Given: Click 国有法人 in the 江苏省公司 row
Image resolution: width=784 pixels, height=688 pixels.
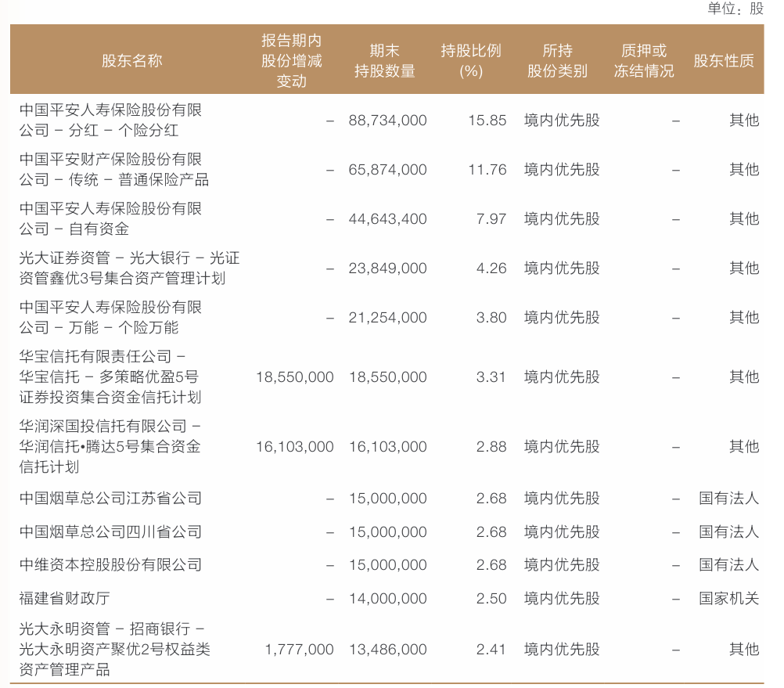Looking at the screenshot, I should pyautogui.click(x=729, y=499).
